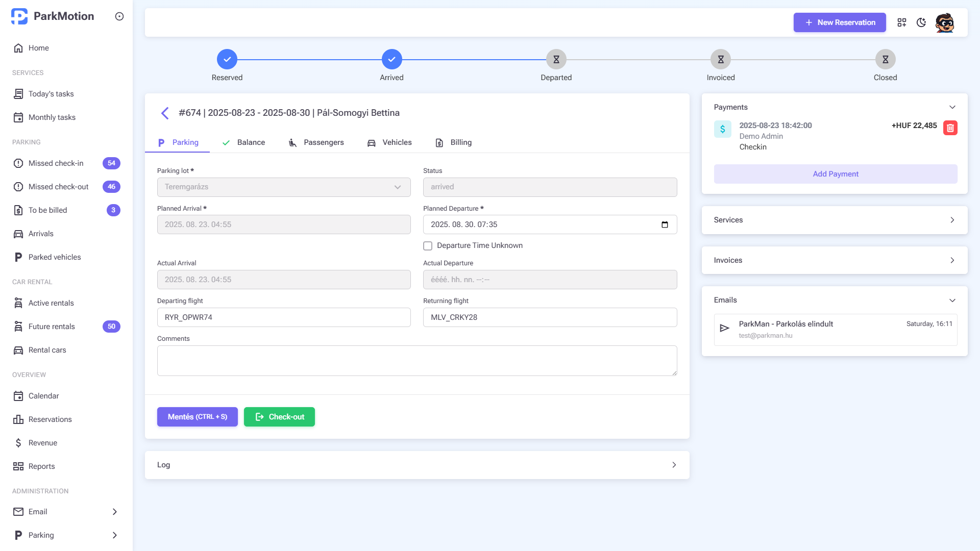The height and width of the screenshot is (551, 980).
Task: Click the back arrow beside reservation #674
Action: pyautogui.click(x=165, y=113)
